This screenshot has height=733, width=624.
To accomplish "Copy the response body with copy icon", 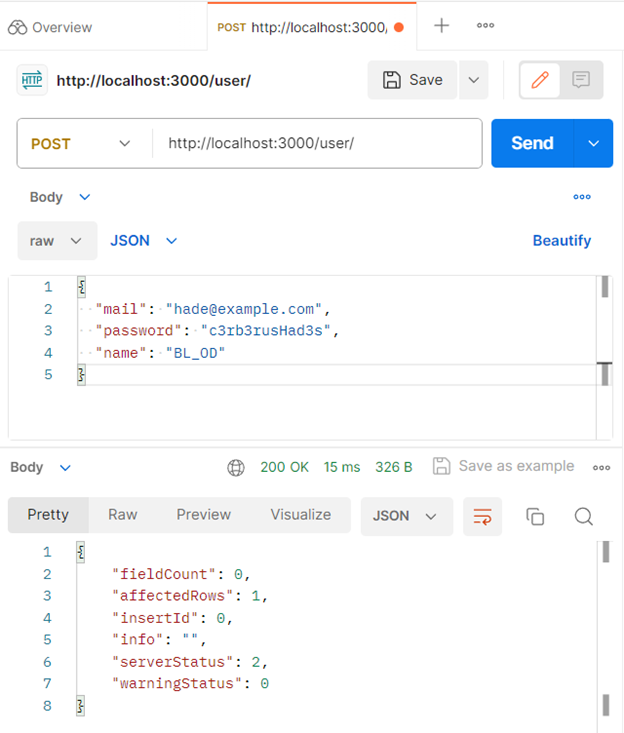I will point(535,516).
